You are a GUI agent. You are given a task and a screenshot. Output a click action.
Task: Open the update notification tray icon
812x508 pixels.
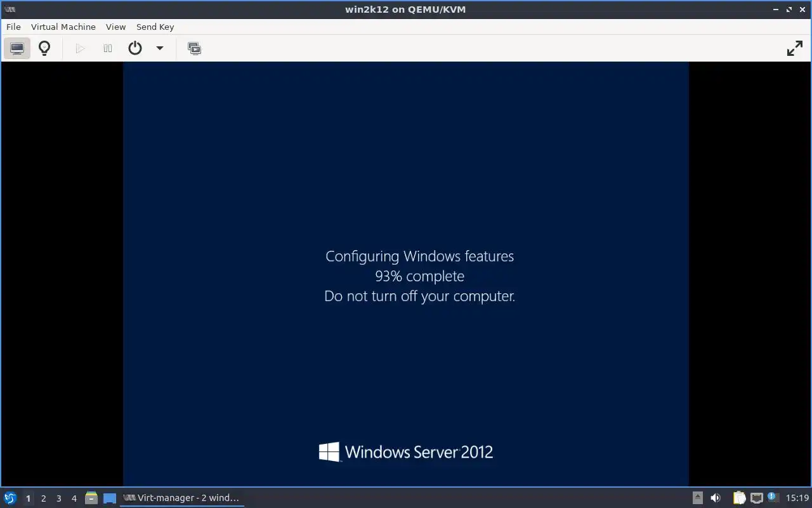pos(772,497)
